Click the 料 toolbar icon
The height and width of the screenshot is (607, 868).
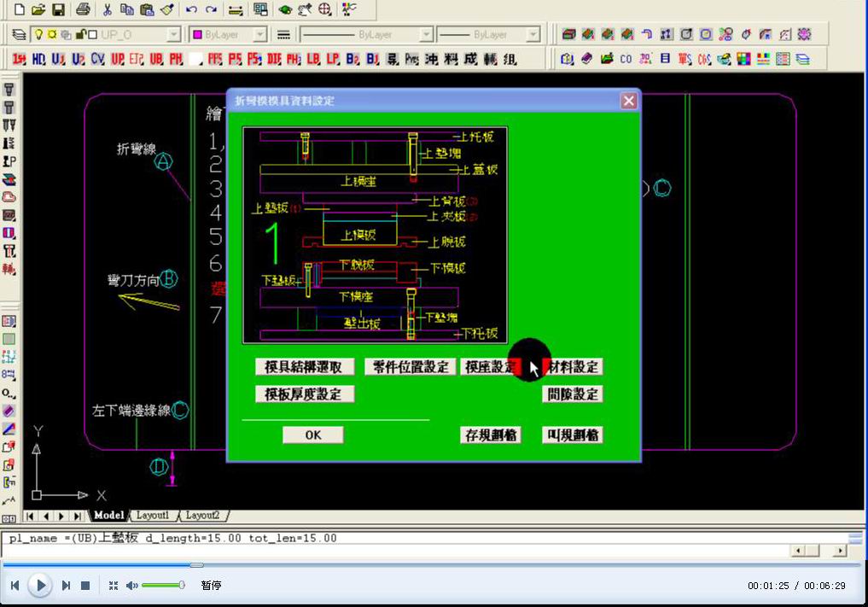click(x=451, y=59)
